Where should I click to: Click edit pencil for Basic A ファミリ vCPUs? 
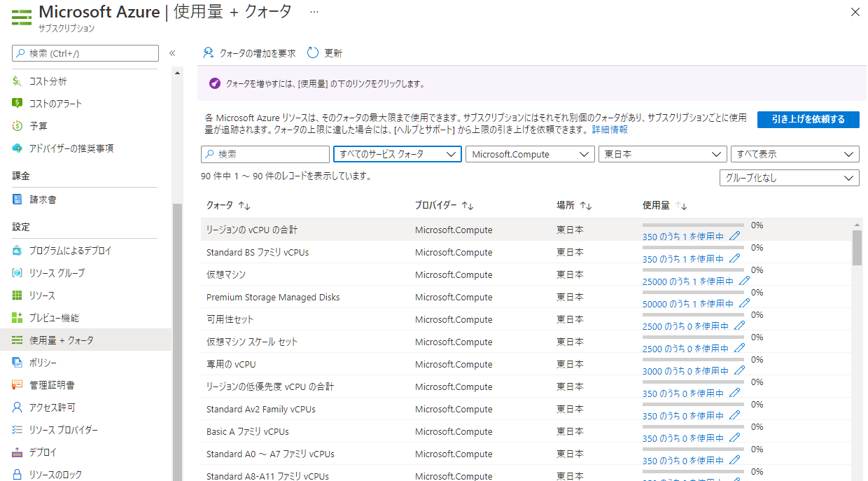pos(734,438)
